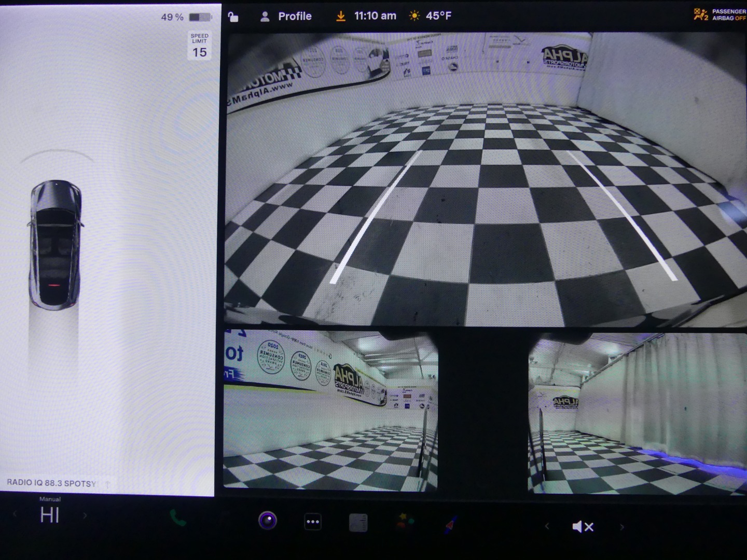Open the Phone app icon
The image size is (747, 560).
click(x=178, y=518)
